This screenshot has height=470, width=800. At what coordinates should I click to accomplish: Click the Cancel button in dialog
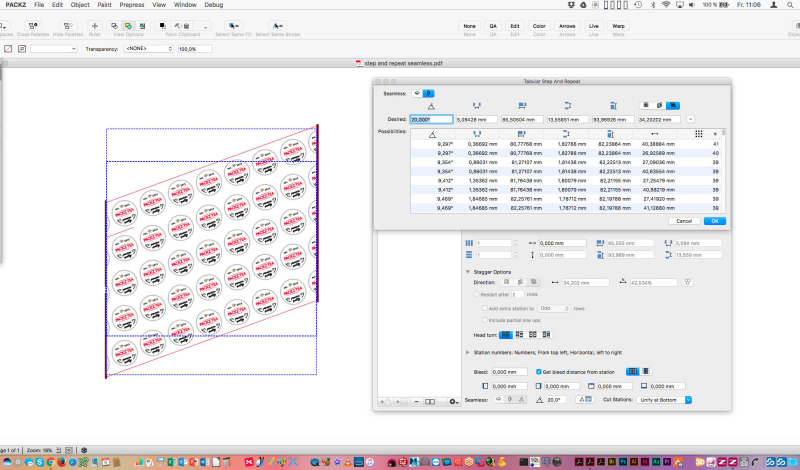click(x=684, y=221)
